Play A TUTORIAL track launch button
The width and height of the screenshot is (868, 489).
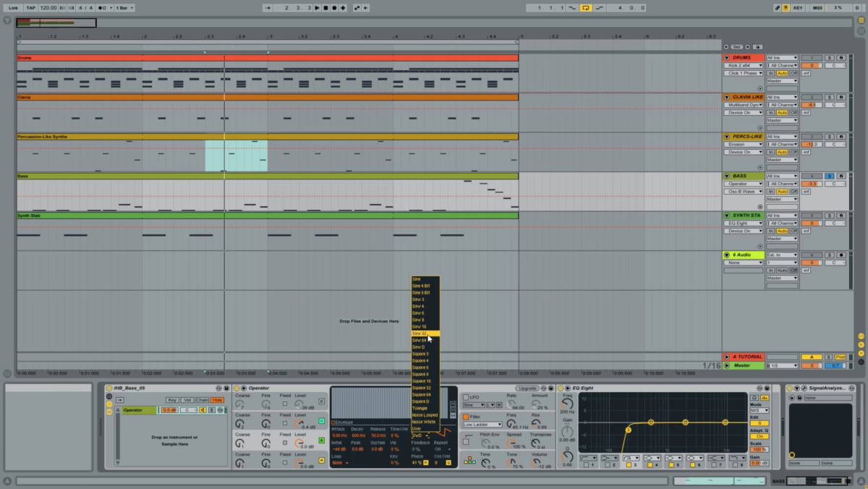(x=726, y=357)
